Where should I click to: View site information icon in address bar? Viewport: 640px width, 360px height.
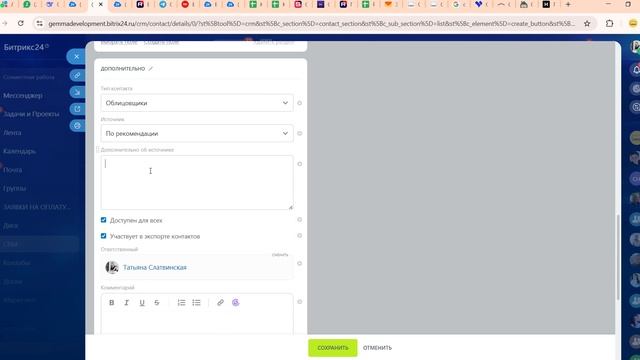click(x=40, y=24)
